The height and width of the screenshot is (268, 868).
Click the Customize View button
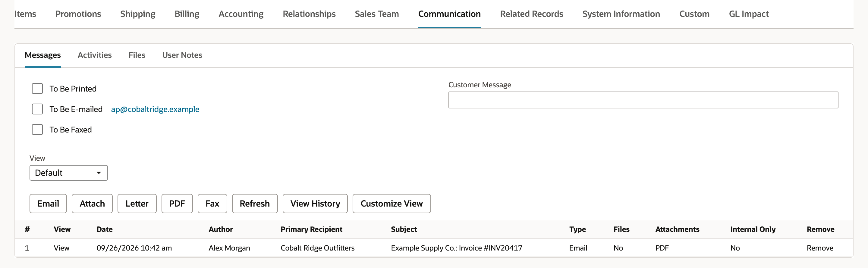(x=392, y=203)
